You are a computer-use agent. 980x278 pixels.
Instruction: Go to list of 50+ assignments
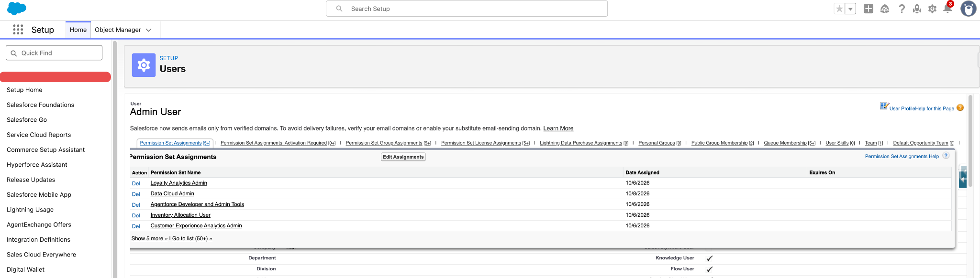192,238
